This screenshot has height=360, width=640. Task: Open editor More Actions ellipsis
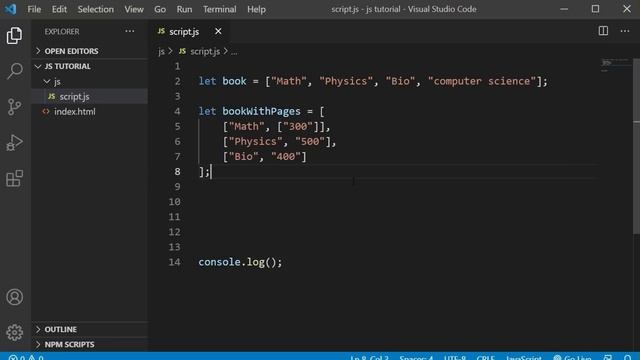(x=624, y=31)
